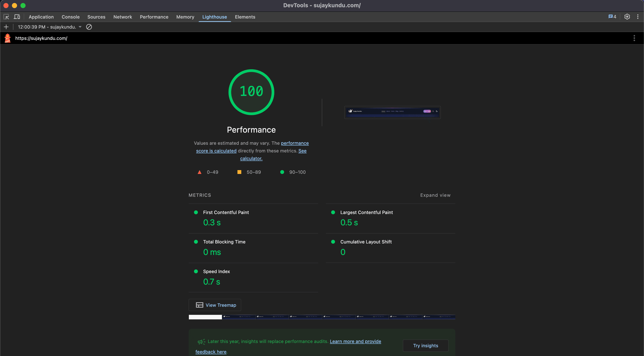
Task: Open the issues counter showing 4
Action: (612, 17)
